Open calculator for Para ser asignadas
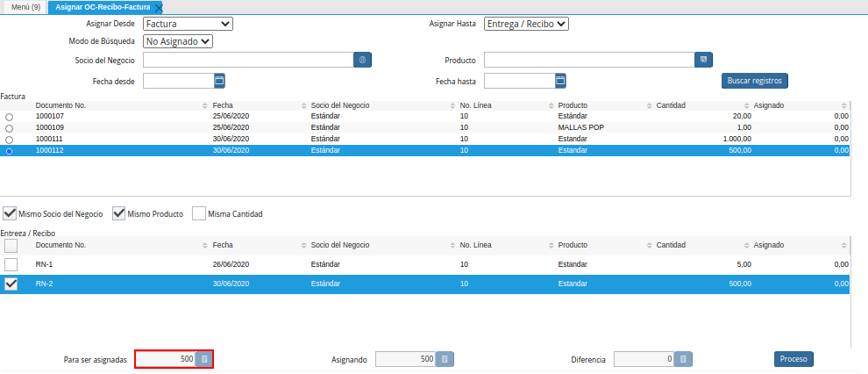868x374 pixels. tap(203, 359)
